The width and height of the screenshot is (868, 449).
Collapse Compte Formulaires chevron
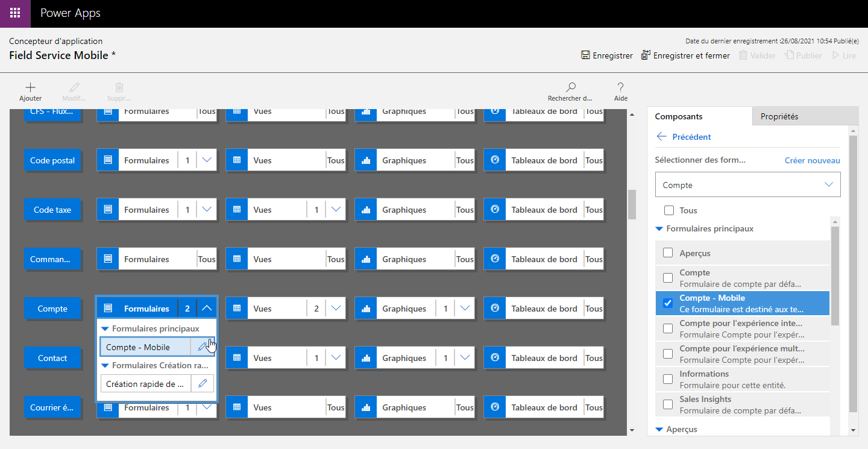tap(207, 309)
